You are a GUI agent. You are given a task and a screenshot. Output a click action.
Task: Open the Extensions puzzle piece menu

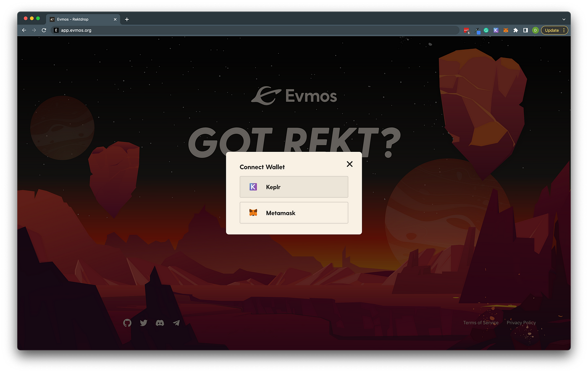coord(516,30)
